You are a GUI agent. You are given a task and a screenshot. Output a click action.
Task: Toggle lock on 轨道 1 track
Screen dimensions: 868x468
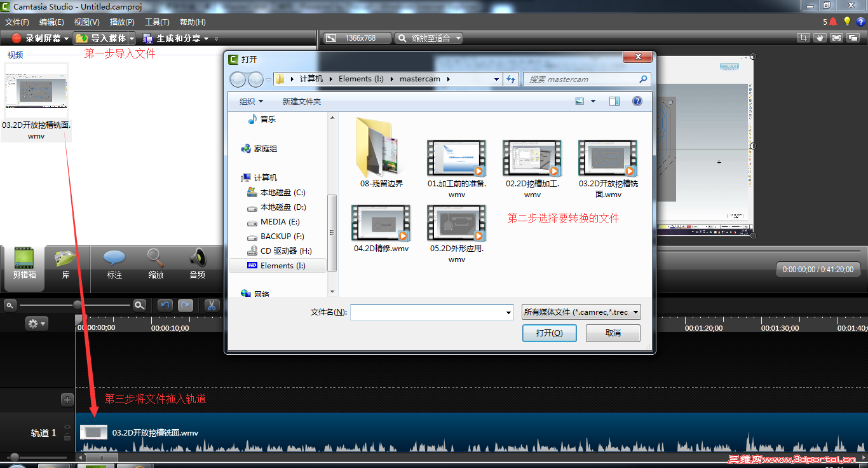click(x=67, y=437)
